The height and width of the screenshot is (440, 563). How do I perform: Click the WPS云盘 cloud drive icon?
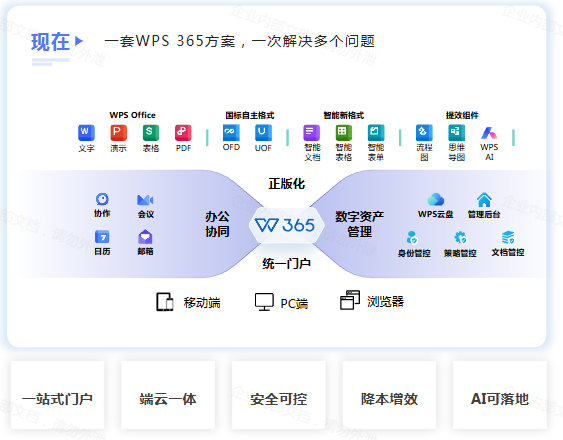point(436,200)
